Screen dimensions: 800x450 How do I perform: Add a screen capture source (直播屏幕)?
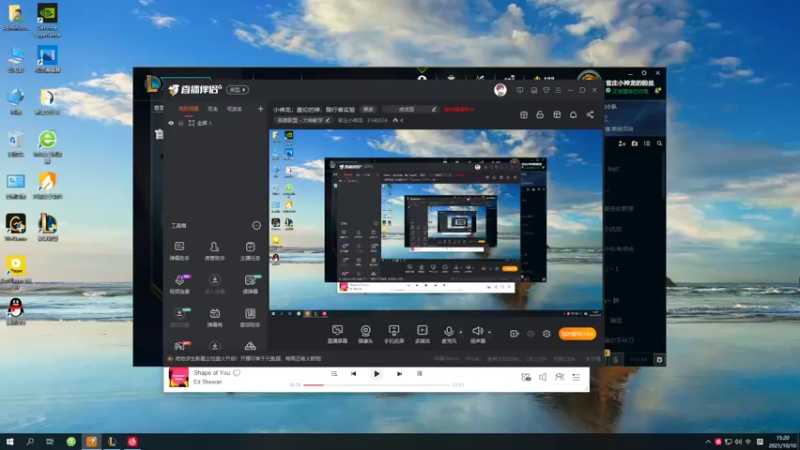coord(337,334)
